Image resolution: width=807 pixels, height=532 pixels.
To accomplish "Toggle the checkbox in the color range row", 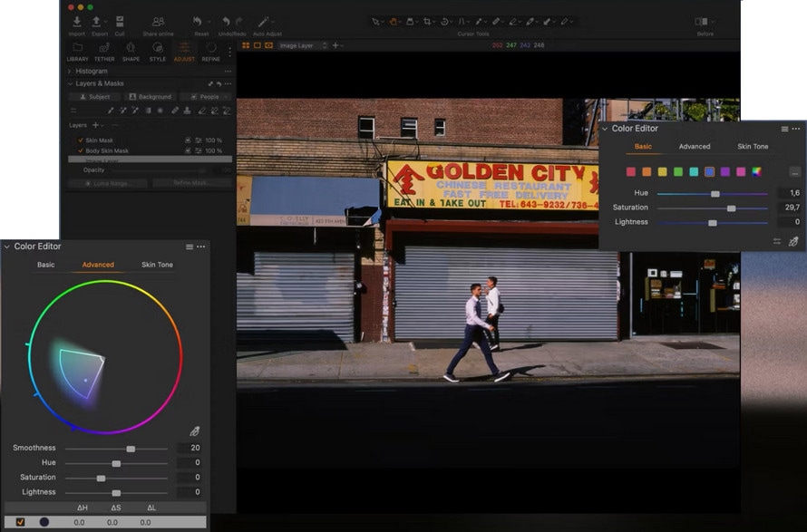I will tap(20, 522).
